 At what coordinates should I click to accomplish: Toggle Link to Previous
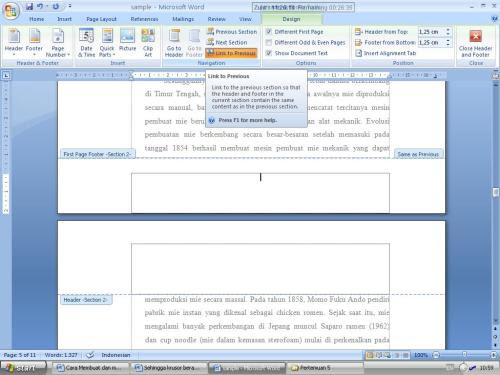pyautogui.click(x=231, y=53)
